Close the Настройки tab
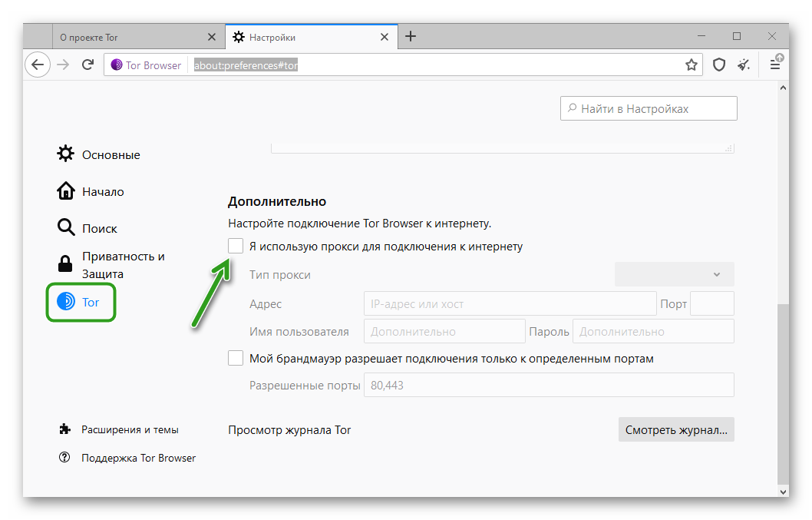Image resolution: width=812 pixels, height=520 pixels. tap(385, 37)
